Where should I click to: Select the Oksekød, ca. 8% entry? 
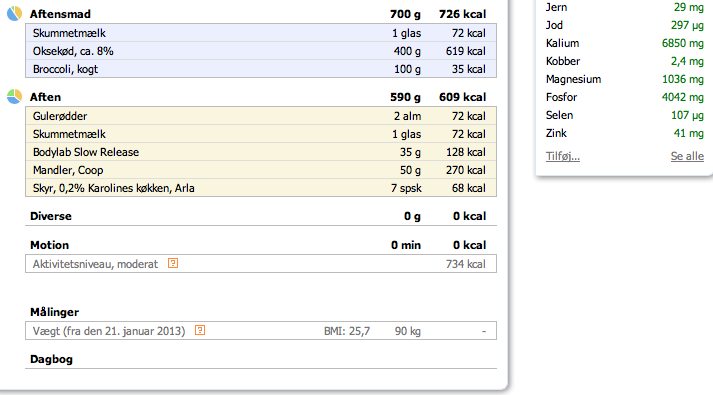click(x=261, y=51)
